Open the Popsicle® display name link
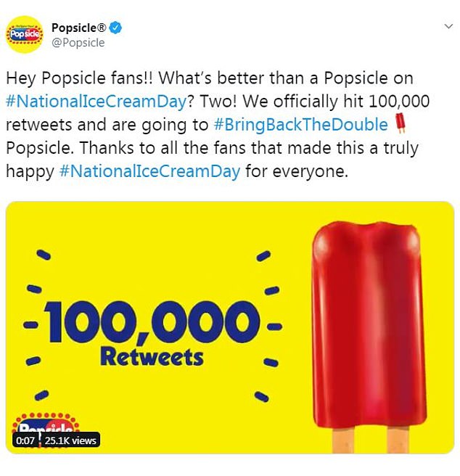 point(78,28)
